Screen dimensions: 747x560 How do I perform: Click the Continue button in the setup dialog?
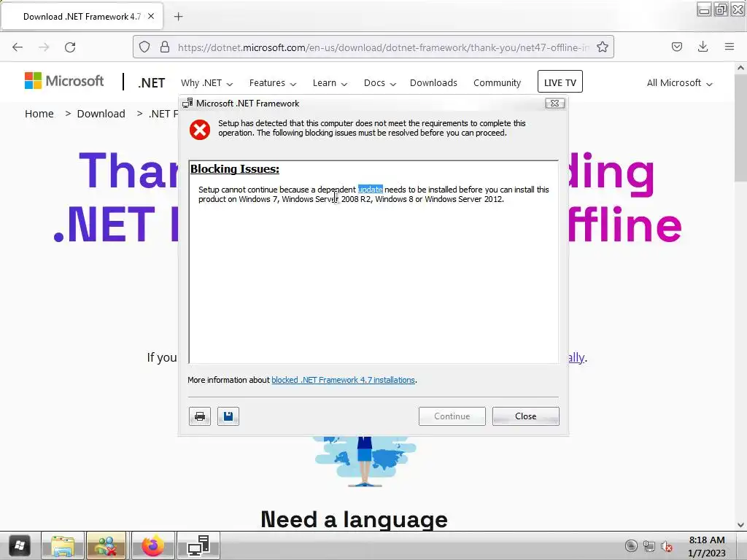452,416
